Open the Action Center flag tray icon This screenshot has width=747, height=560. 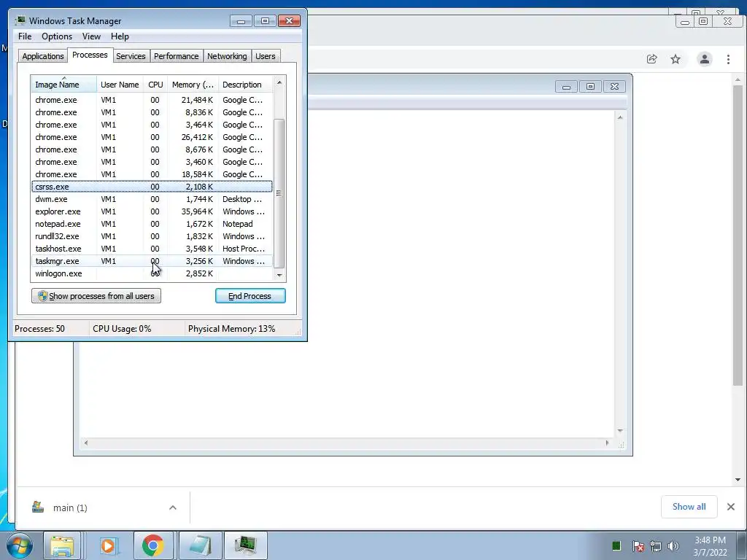pos(638,546)
